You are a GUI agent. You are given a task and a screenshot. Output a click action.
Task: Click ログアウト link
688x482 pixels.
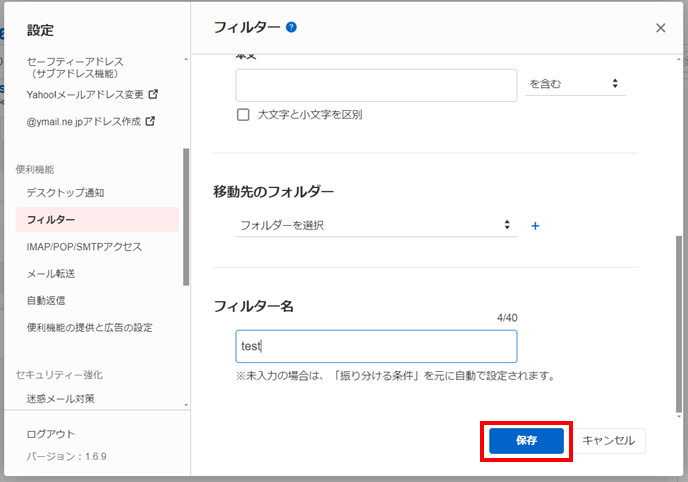point(50,434)
